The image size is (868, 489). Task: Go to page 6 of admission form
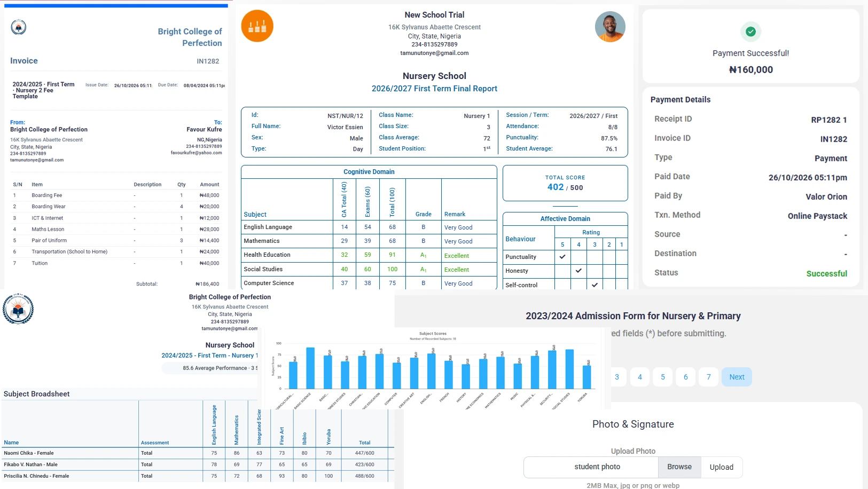(x=686, y=377)
